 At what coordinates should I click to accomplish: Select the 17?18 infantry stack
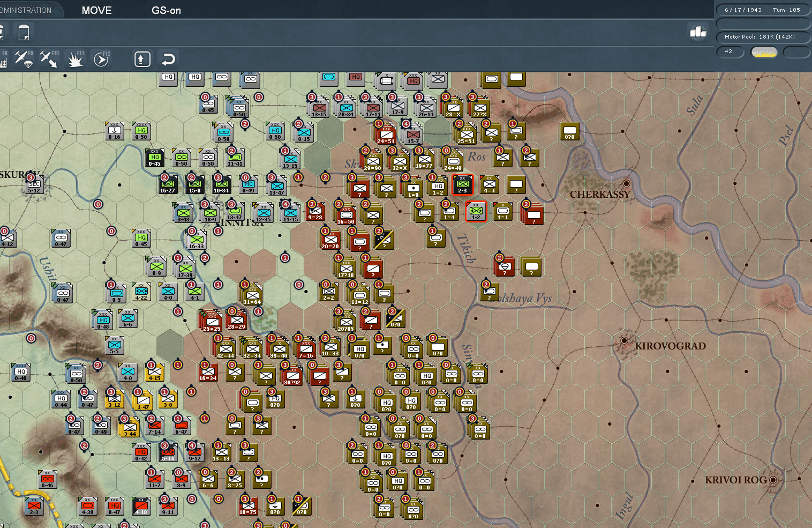point(345,267)
